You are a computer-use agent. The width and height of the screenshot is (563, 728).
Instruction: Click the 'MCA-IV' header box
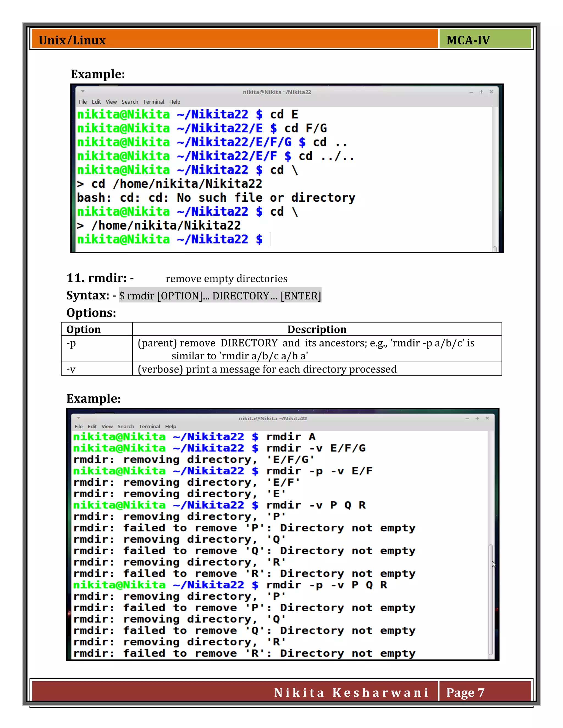coord(485,39)
